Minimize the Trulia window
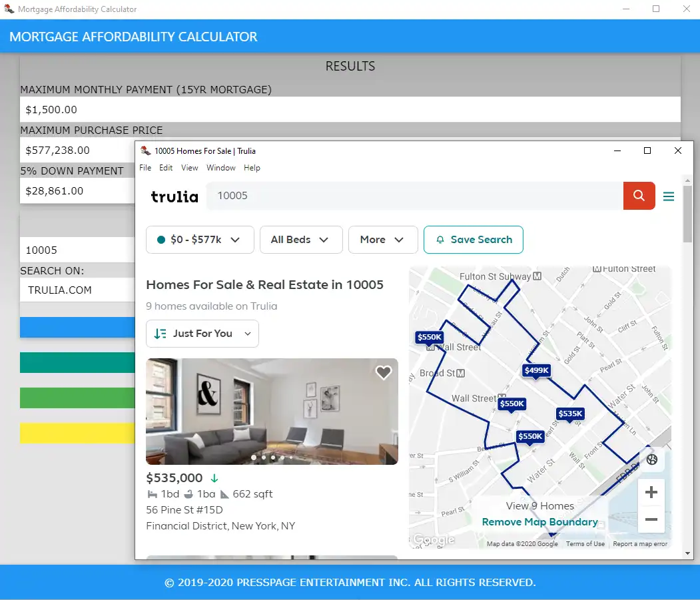Image resolution: width=700 pixels, height=600 pixels. pyautogui.click(x=617, y=151)
